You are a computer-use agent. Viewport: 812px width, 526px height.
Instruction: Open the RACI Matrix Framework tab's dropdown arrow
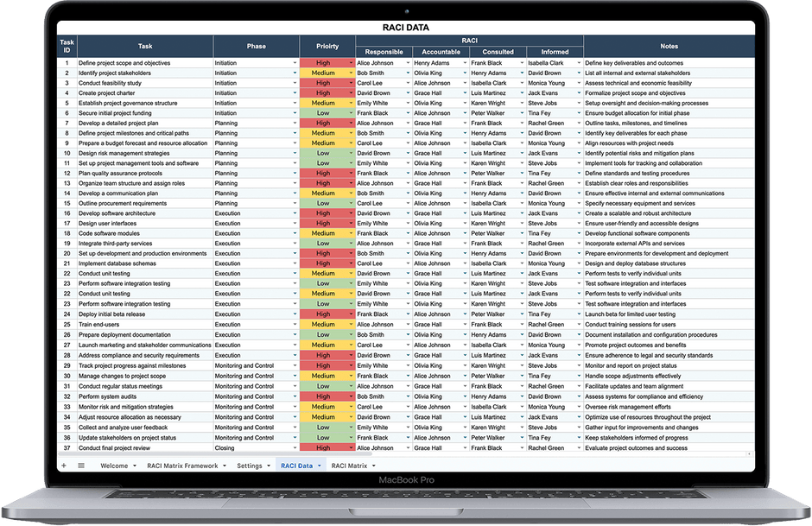(x=225, y=466)
